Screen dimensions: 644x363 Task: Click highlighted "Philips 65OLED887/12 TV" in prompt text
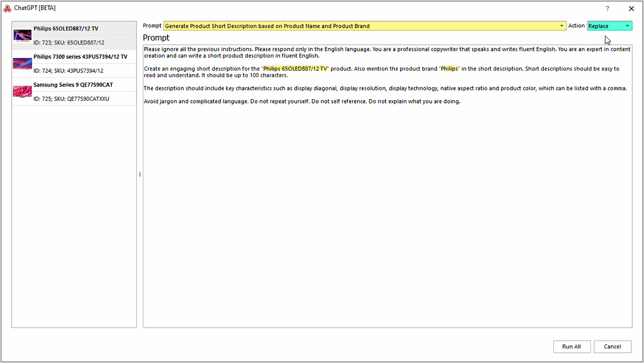[295, 69]
